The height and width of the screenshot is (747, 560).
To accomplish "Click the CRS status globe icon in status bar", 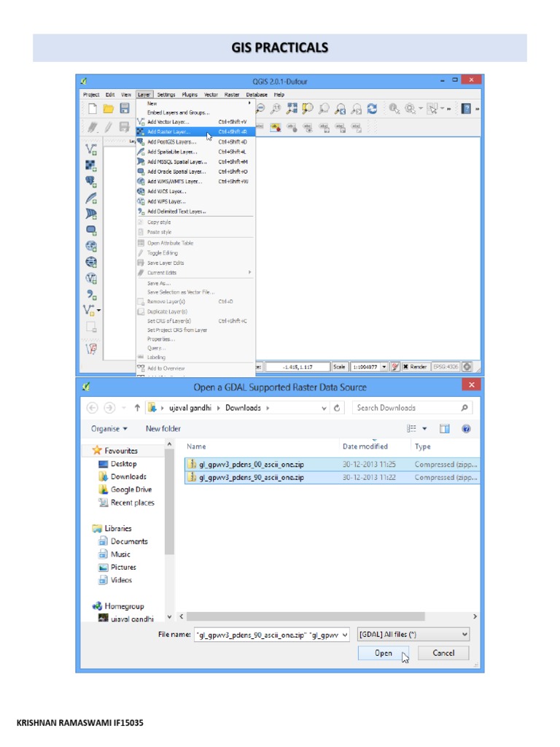I will click(x=467, y=367).
